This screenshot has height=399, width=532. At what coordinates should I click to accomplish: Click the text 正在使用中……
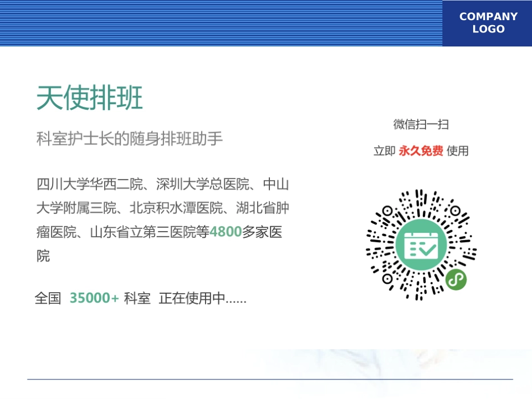pyautogui.click(x=203, y=298)
